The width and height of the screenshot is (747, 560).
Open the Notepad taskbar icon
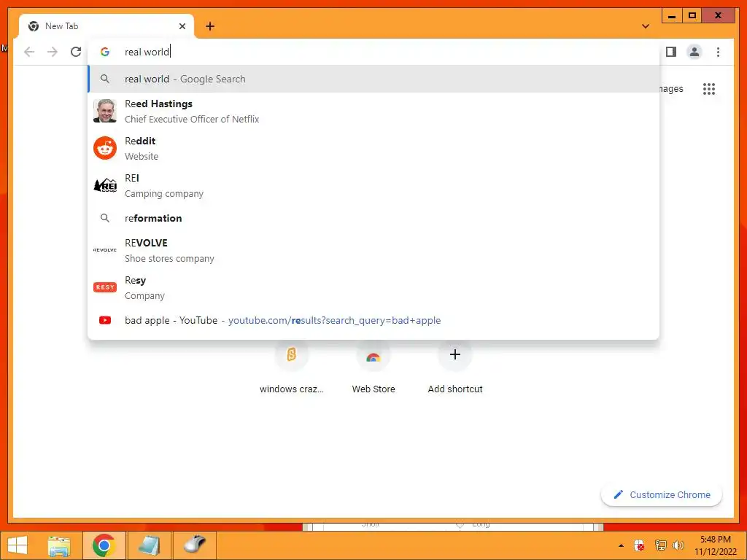149,545
